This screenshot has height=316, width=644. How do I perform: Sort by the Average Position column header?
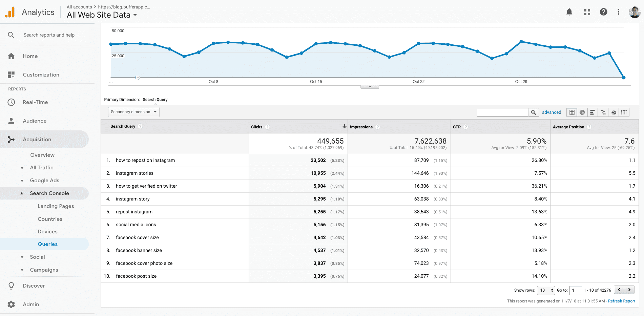pyautogui.click(x=568, y=127)
